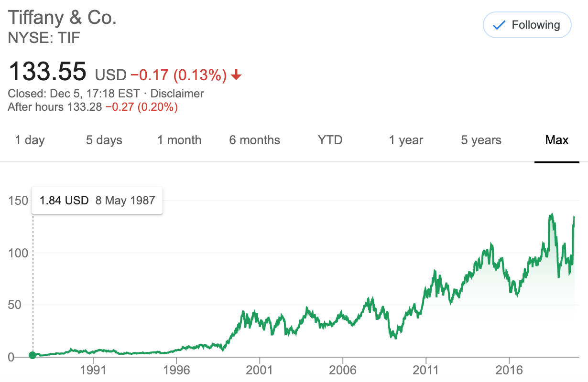Switch to the 1 day tab
Screen dimensions: 588x382
click(30, 140)
